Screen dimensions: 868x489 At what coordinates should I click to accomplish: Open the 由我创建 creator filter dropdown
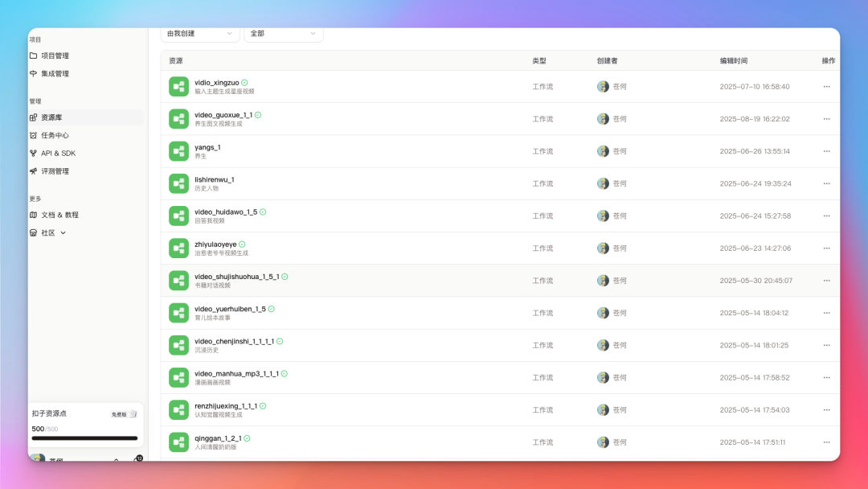click(x=199, y=34)
